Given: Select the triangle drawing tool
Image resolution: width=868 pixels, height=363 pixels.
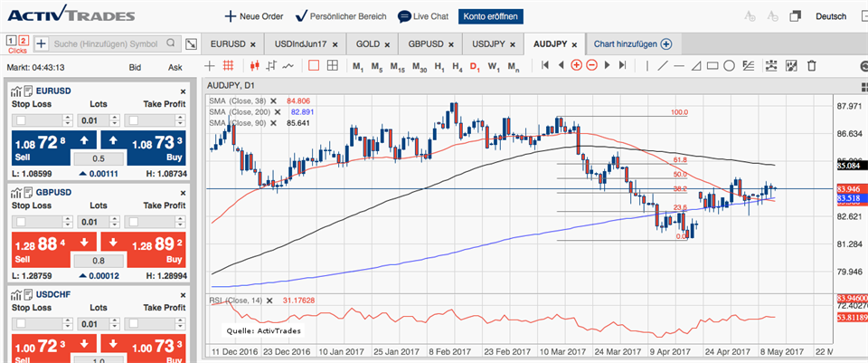Looking at the screenshot, I should (x=696, y=66).
